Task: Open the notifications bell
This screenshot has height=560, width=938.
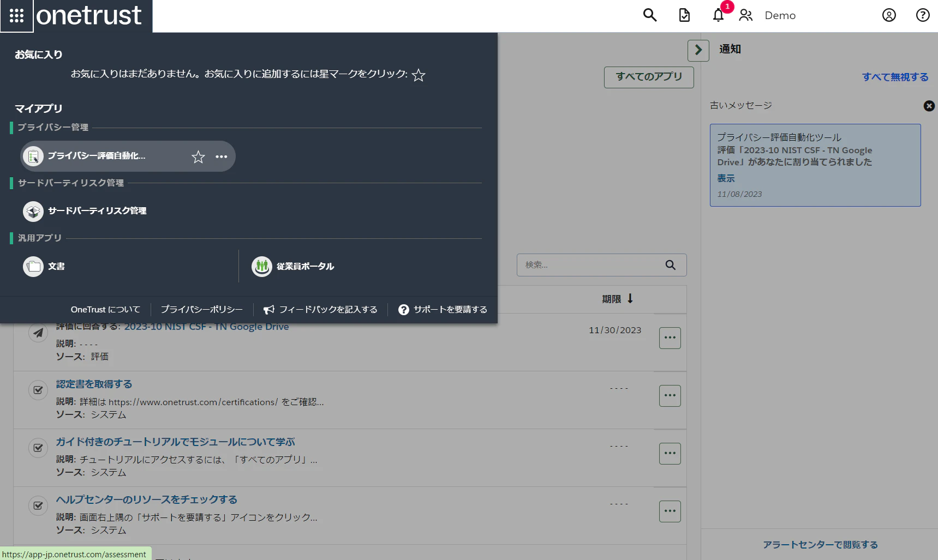Action: [x=719, y=15]
